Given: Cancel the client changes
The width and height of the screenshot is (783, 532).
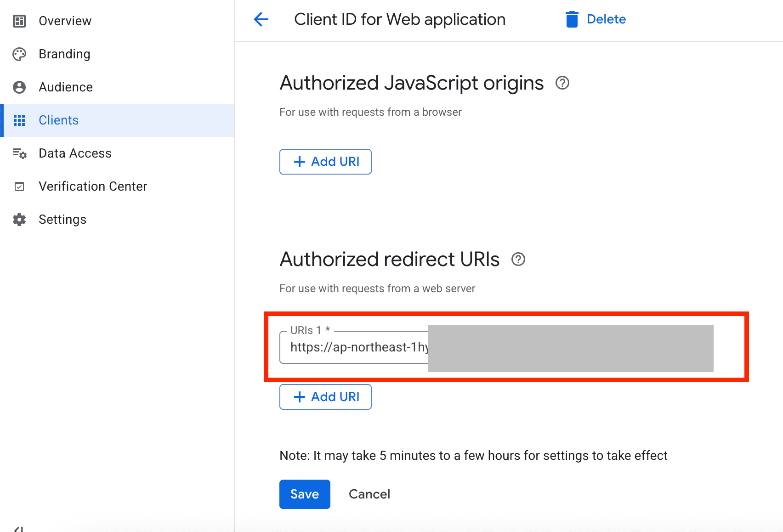Looking at the screenshot, I should point(369,494).
